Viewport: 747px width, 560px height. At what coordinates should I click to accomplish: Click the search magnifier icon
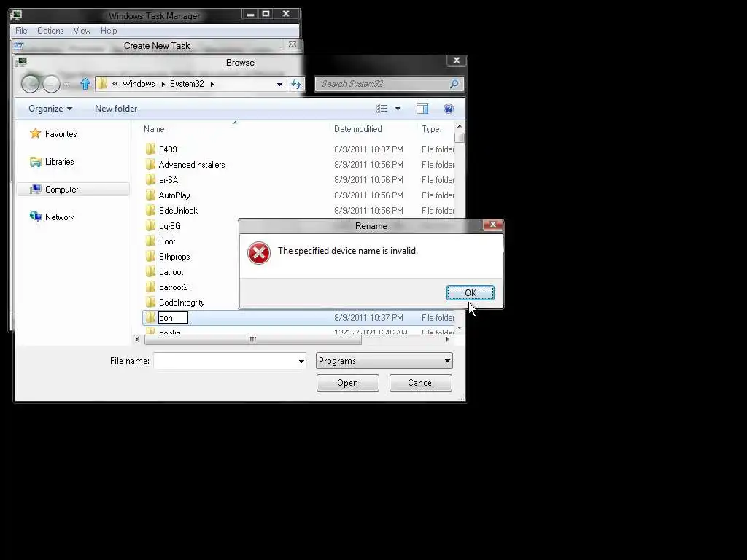point(454,84)
